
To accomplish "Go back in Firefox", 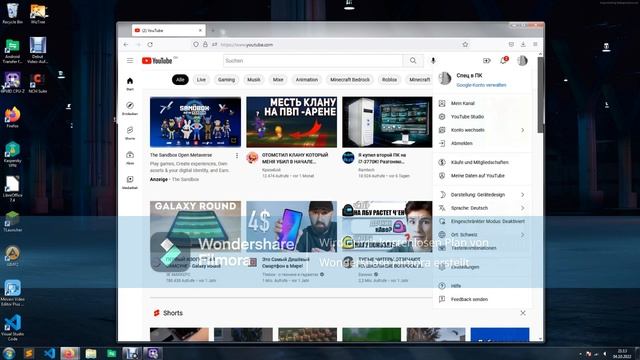I will (x=126, y=44).
